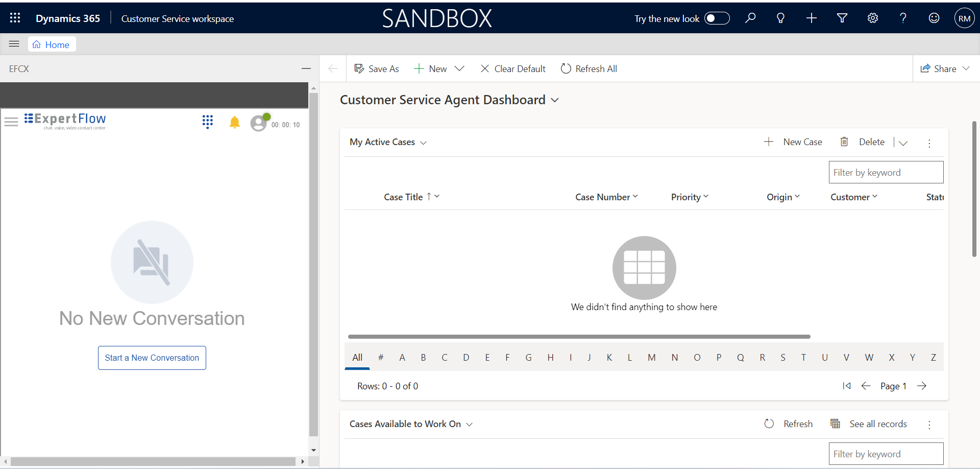Open the settings gear in header
Viewport: 980px width, 469px height.
point(873,18)
